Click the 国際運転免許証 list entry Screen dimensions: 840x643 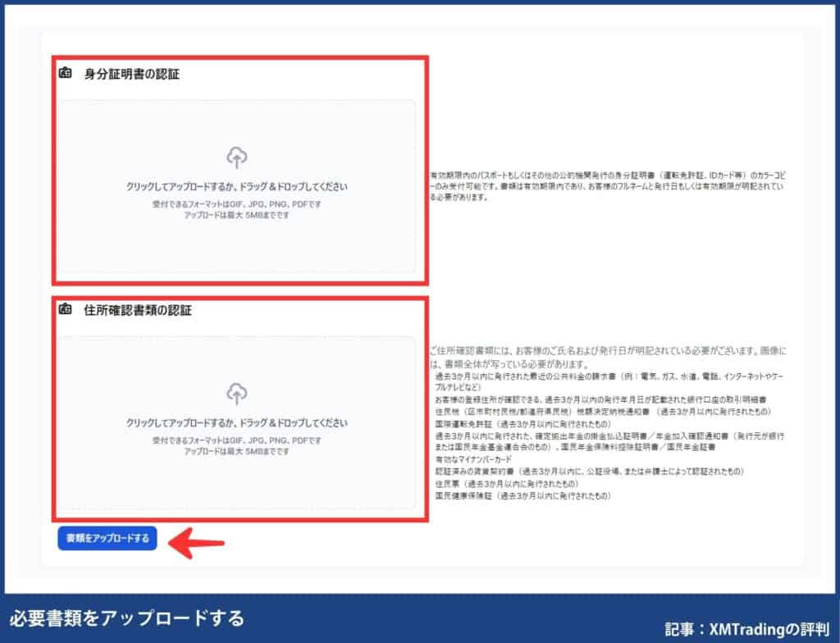click(523, 424)
